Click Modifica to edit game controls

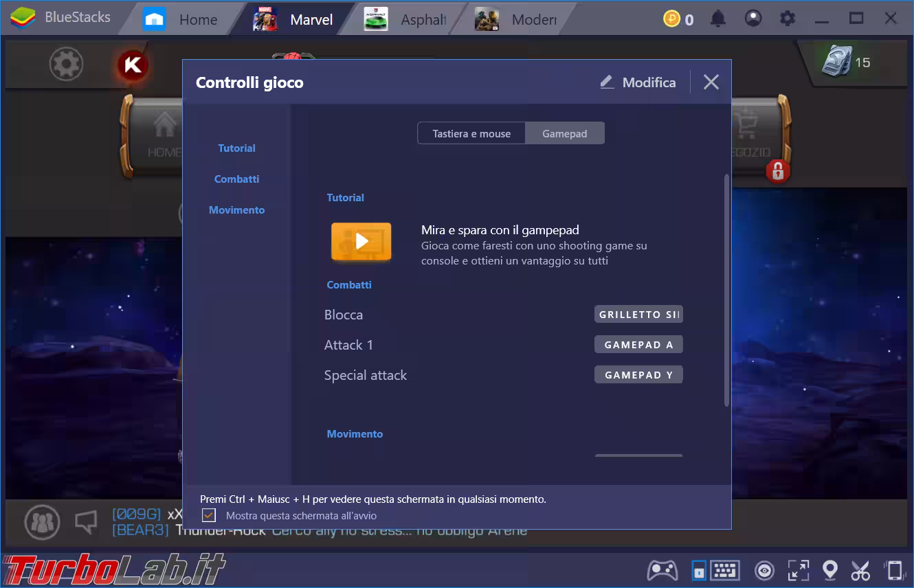pyautogui.click(x=638, y=82)
